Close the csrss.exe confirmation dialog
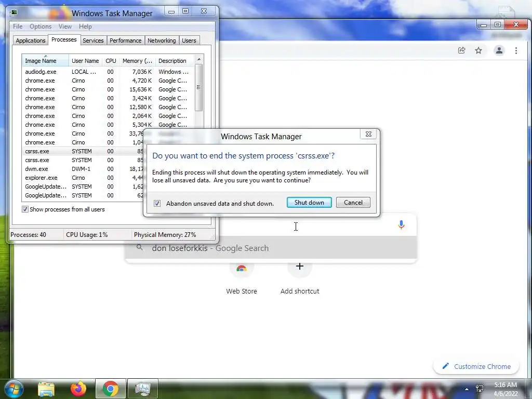 tap(368, 134)
